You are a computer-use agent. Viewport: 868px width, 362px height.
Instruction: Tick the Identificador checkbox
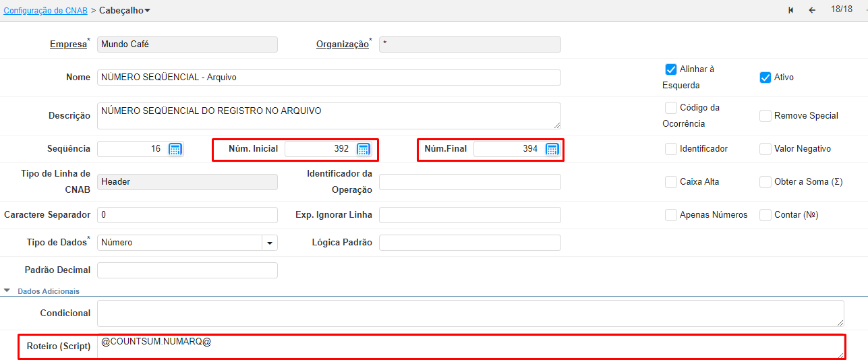[x=670, y=149]
